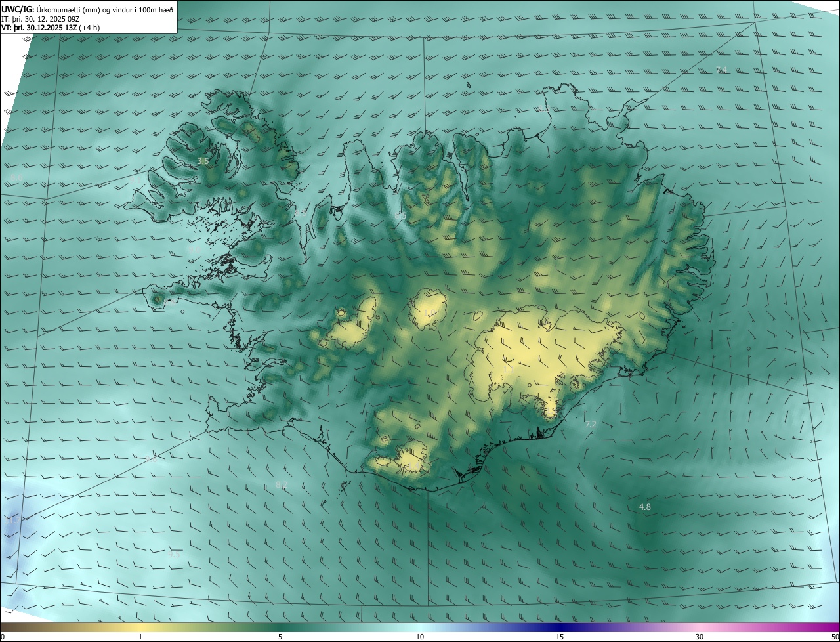Viewport: 840px width, 642px height.
Task: Click the '9.5' value in the southwest sea
Action: (174, 555)
